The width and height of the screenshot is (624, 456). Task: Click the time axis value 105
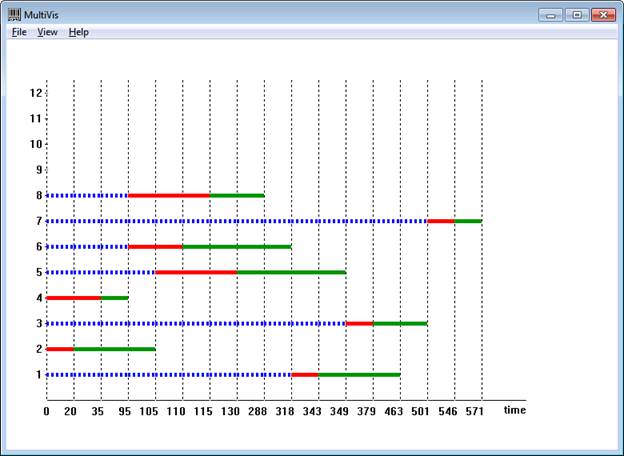pyautogui.click(x=149, y=411)
